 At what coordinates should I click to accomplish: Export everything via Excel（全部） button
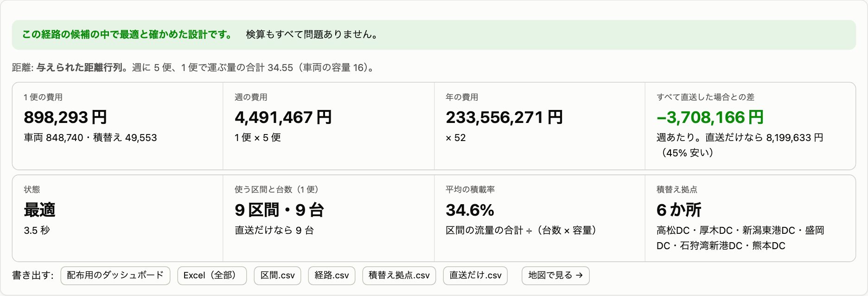pyautogui.click(x=212, y=276)
